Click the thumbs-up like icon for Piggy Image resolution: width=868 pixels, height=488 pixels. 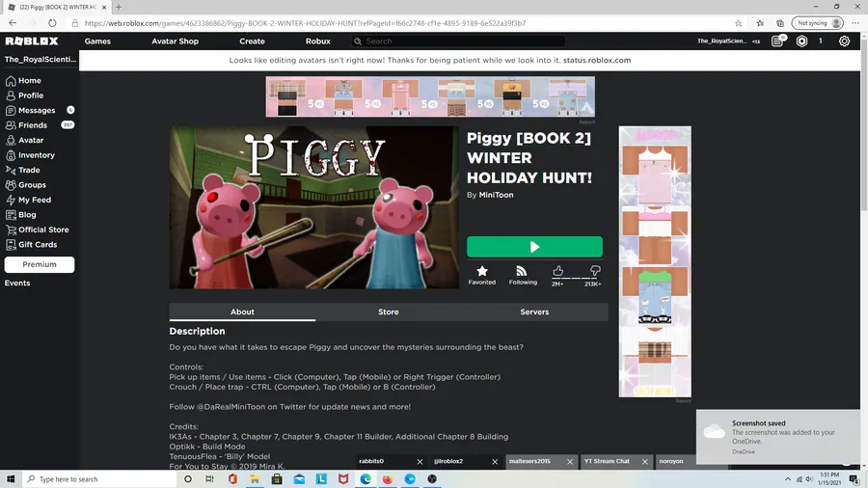557,271
